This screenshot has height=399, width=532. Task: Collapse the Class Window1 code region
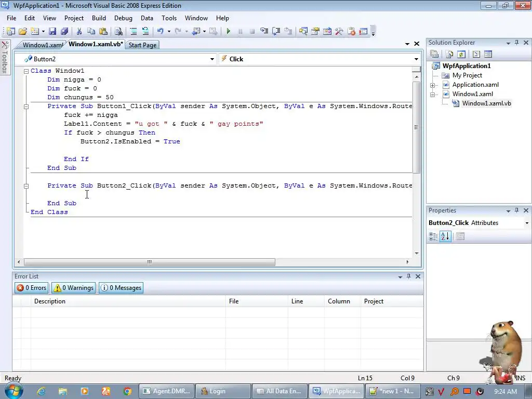pyautogui.click(x=26, y=71)
